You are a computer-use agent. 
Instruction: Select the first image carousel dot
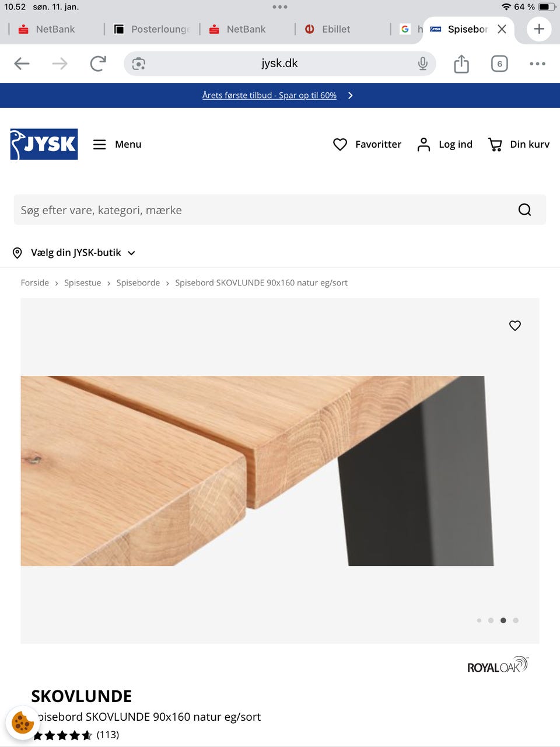[x=479, y=620]
